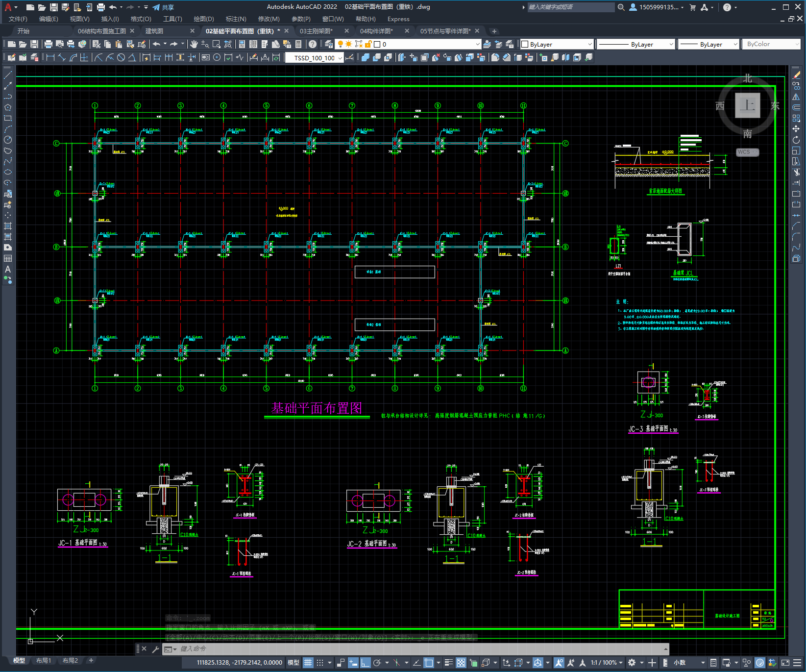Select the Linear dimension tool
Screen dimensions: 806x672
coord(50,57)
